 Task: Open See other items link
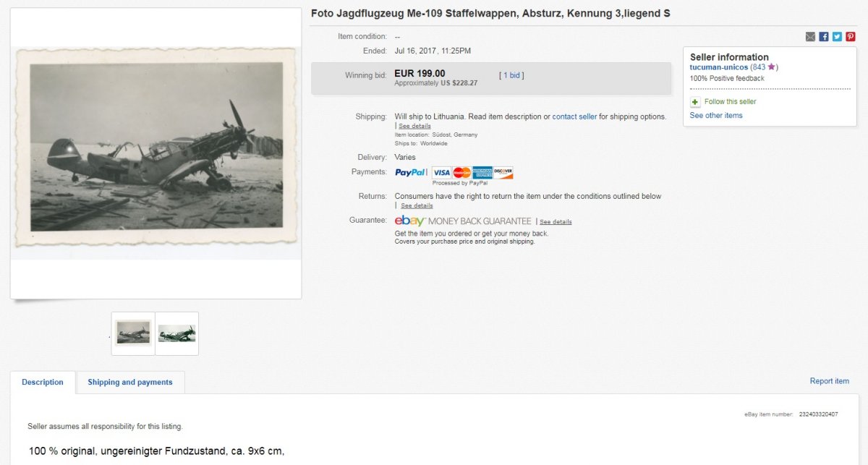(x=716, y=116)
